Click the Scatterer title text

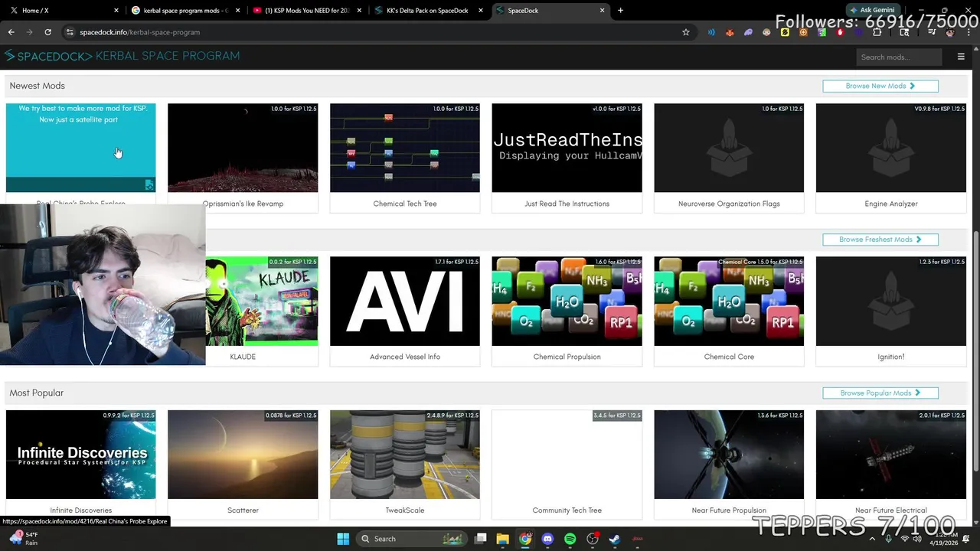click(243, 510)
